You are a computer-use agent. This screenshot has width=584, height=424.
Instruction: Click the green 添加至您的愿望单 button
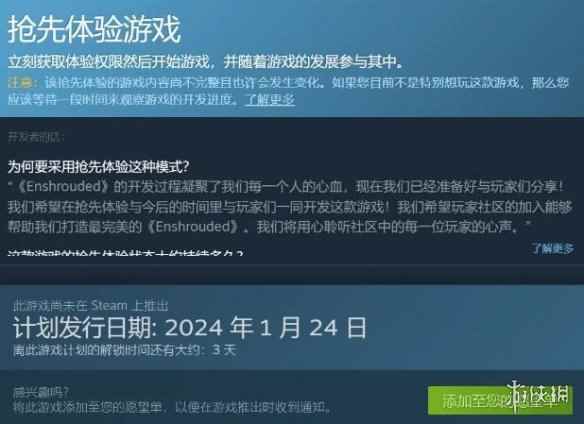(x=500, y=401)
